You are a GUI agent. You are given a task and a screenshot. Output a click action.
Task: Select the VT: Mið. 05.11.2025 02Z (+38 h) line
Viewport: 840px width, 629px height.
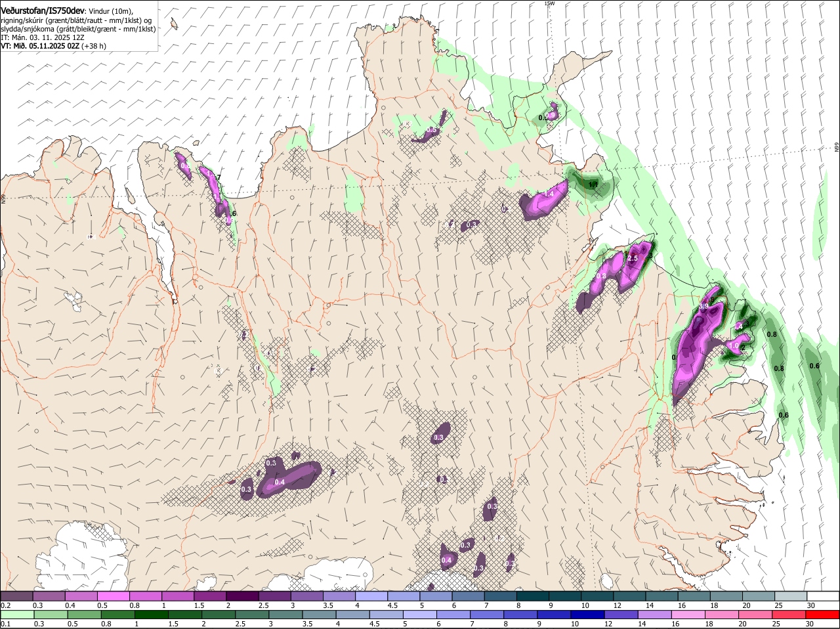pyautogui.click(x=53, y=46)
